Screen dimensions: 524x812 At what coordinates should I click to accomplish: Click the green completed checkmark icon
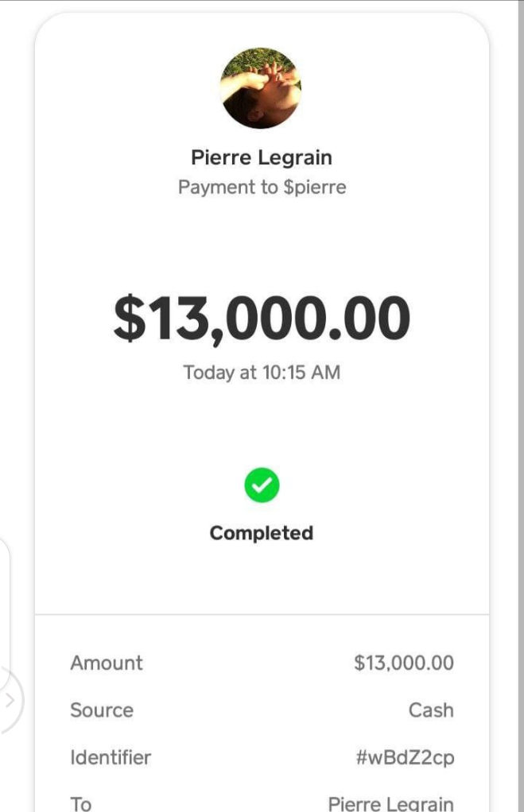262,485
